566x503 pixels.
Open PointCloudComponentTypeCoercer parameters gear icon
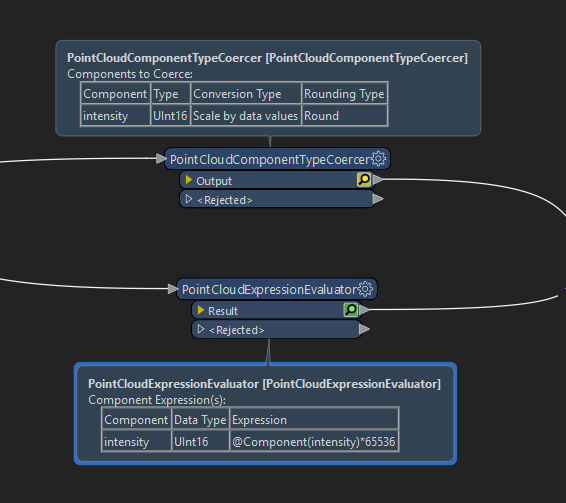pyautogui.click(x=379, y=159)
